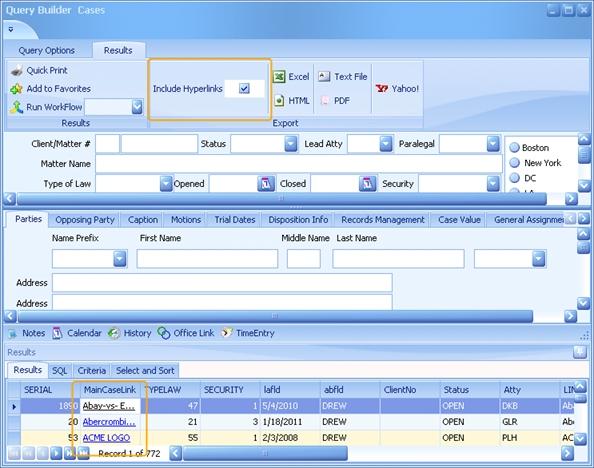Click the horizontal scrollbar under criteria fields
The height and width of the screenshot is (468, 594).
[281, 199]
